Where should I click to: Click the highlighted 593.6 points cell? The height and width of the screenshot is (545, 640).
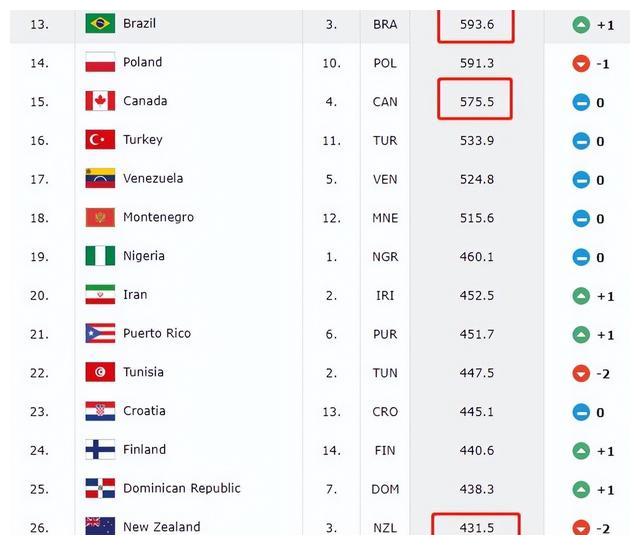pos(476,25)
